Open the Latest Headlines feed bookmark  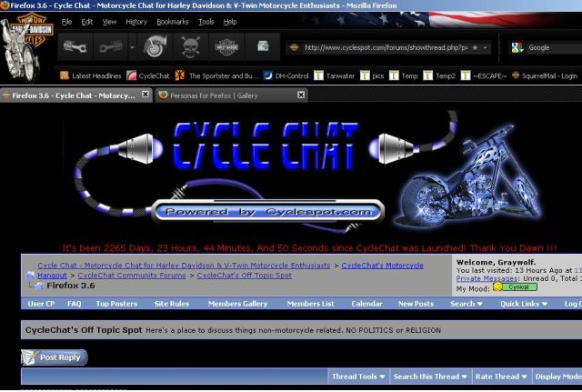tap(91, 75)
